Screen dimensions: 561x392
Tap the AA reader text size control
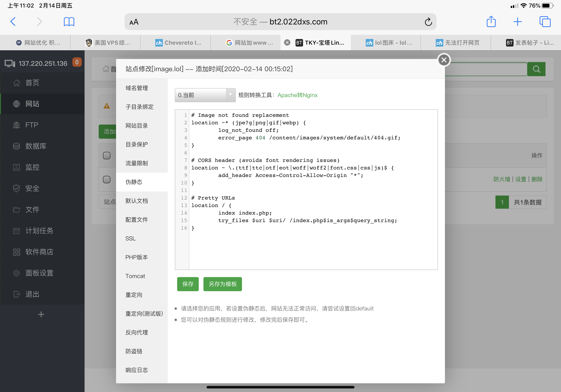(x=134, y=22)
